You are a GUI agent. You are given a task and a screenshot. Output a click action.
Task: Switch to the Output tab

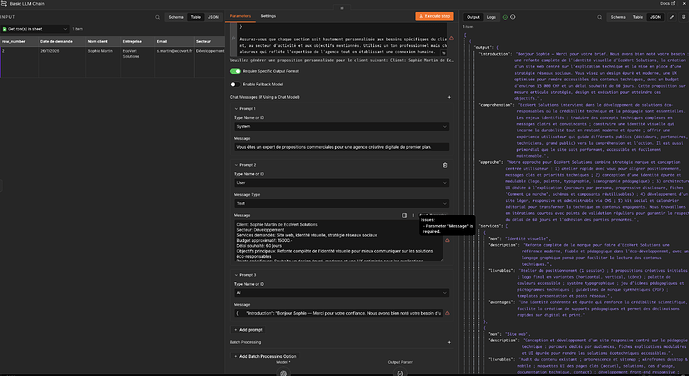[x=473, y=17]
